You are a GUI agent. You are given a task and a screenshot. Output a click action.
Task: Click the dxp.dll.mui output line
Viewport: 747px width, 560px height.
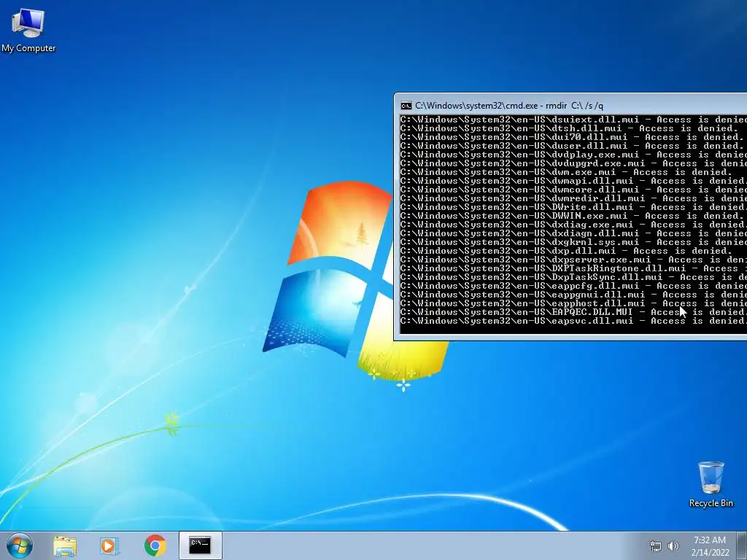coord(566,251)
